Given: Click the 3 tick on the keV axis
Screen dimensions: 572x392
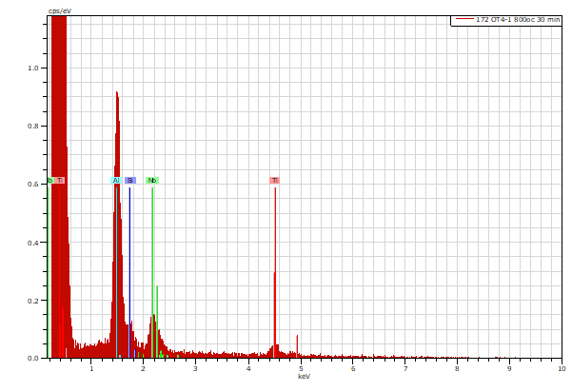Looking at the screenshot, I should [x=195, y=368].
